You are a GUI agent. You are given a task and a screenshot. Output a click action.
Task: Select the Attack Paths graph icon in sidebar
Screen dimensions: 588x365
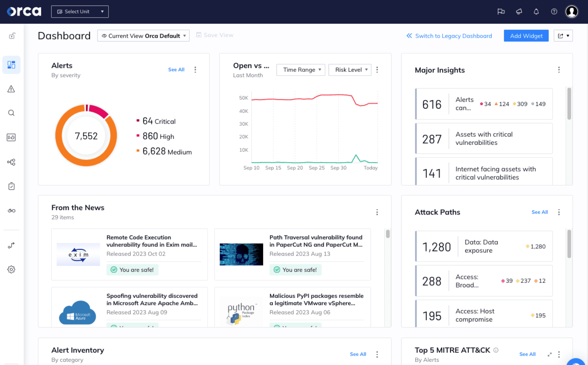click(x=11, y=162)
